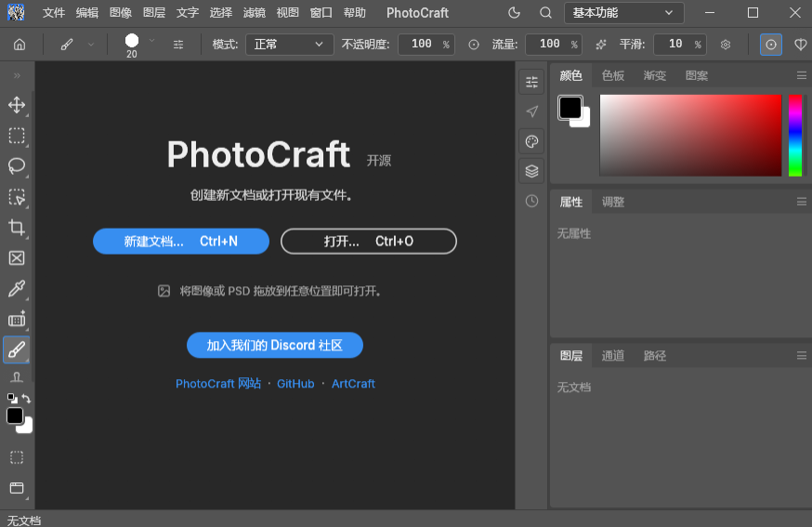Open the navigator arrow panel icon
This screenshot has height=527, width=812.
531,112
